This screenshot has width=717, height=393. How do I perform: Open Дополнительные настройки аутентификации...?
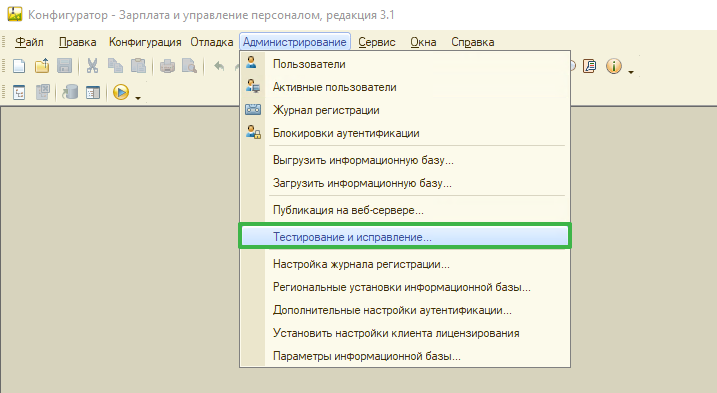405,310
